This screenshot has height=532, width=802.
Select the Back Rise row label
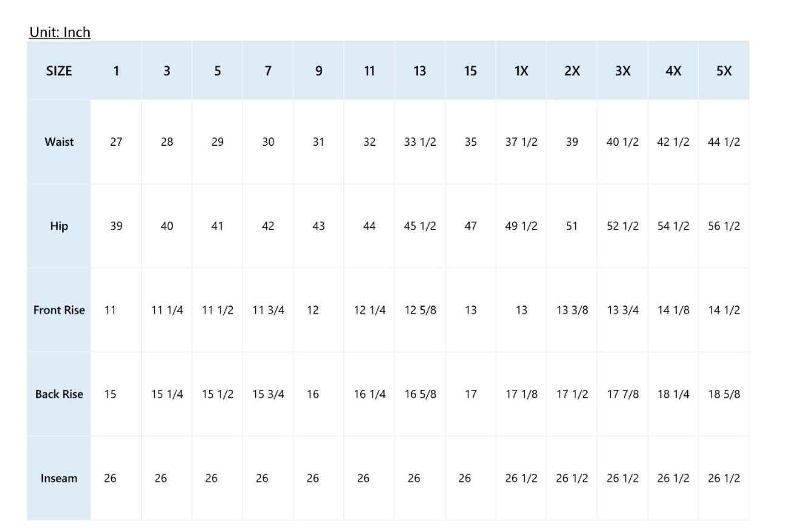pos(59,394)
